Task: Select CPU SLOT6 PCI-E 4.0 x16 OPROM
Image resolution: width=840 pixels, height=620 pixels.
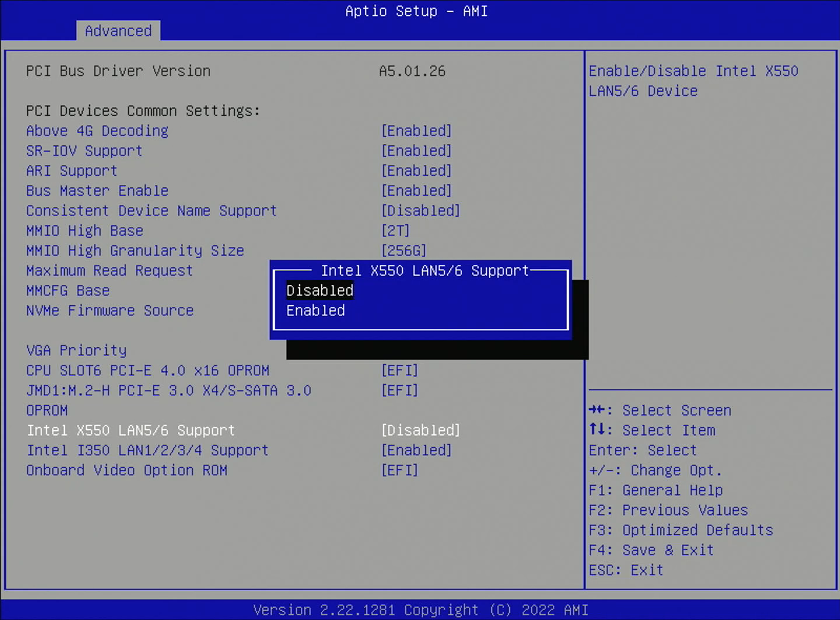Action: click(x=148, y=371)
